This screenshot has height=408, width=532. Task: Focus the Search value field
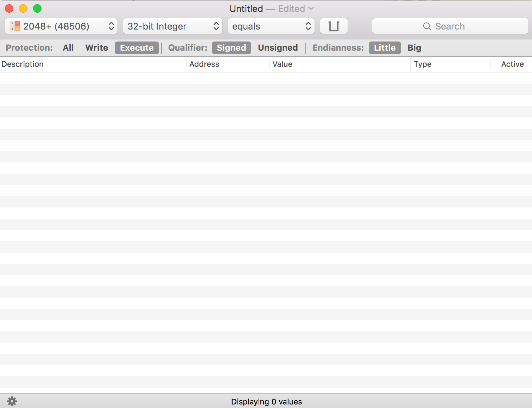point(450,26)
